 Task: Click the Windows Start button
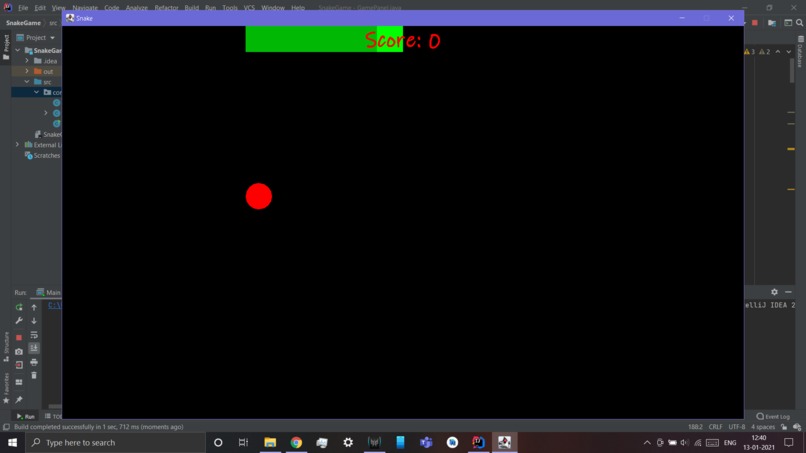pos(12,442)
